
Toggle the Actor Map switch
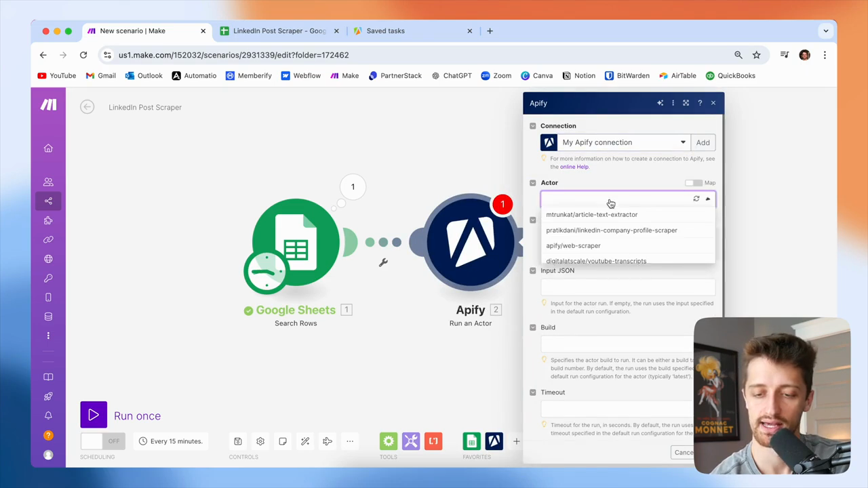[693, 183]
